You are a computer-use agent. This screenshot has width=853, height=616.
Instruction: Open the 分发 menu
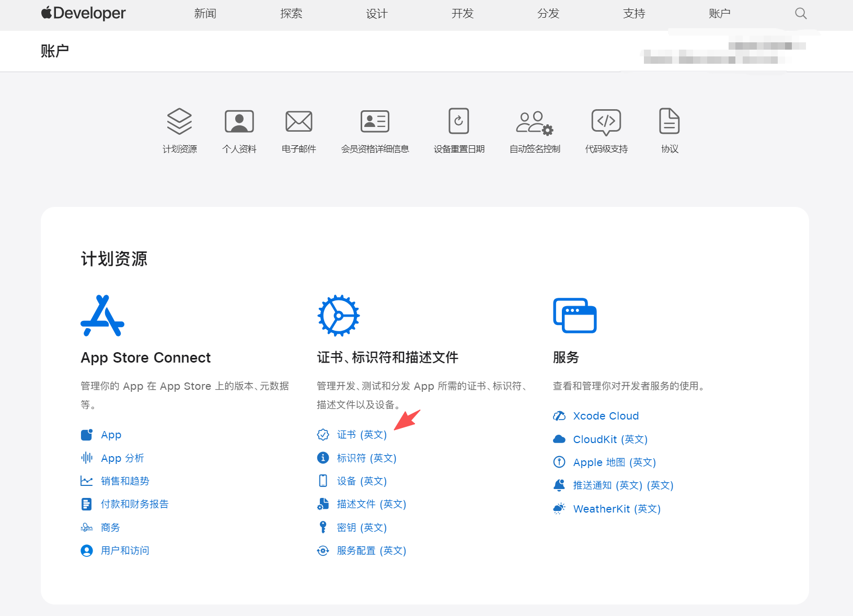[548, 14]
